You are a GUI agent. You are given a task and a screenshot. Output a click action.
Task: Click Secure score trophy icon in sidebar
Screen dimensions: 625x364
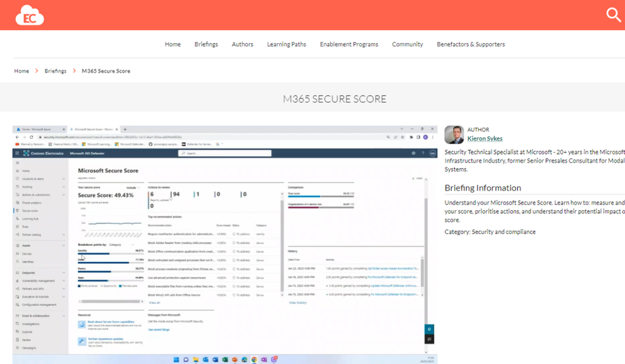(x=17, y=211)
